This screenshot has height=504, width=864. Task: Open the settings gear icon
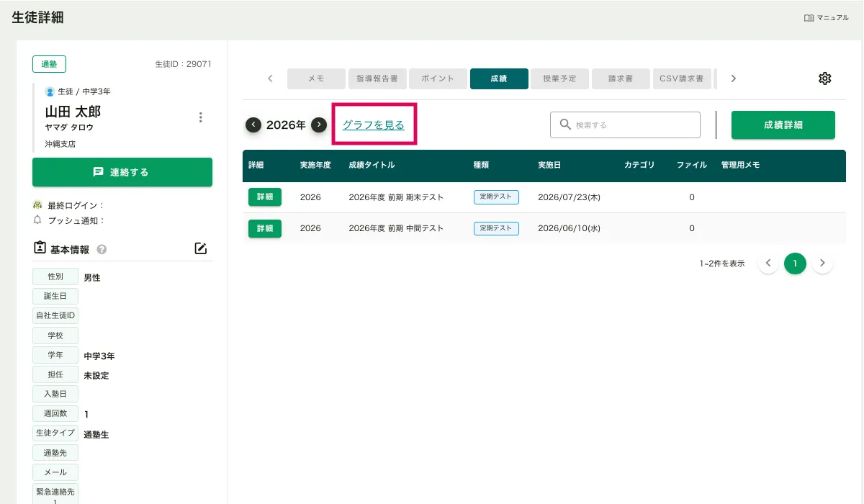coord(825,78)
